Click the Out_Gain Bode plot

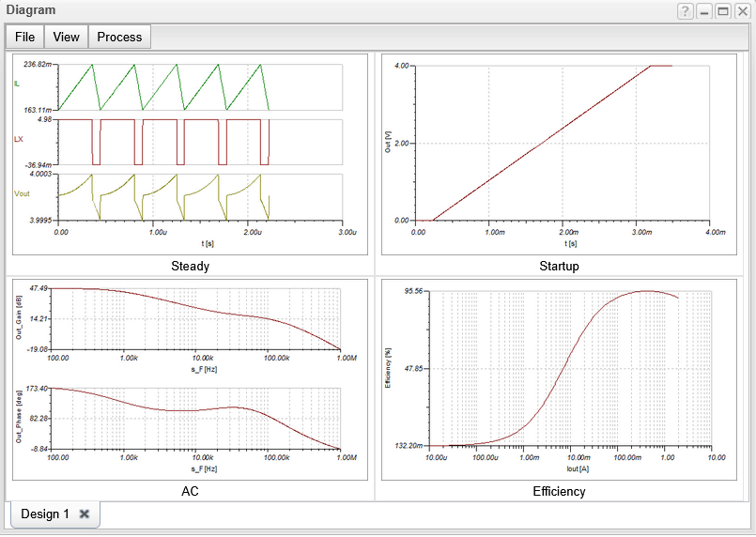point(198,318)
